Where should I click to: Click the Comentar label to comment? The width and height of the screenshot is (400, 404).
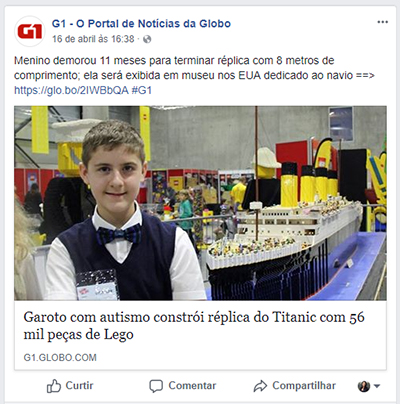click(192, 386)
